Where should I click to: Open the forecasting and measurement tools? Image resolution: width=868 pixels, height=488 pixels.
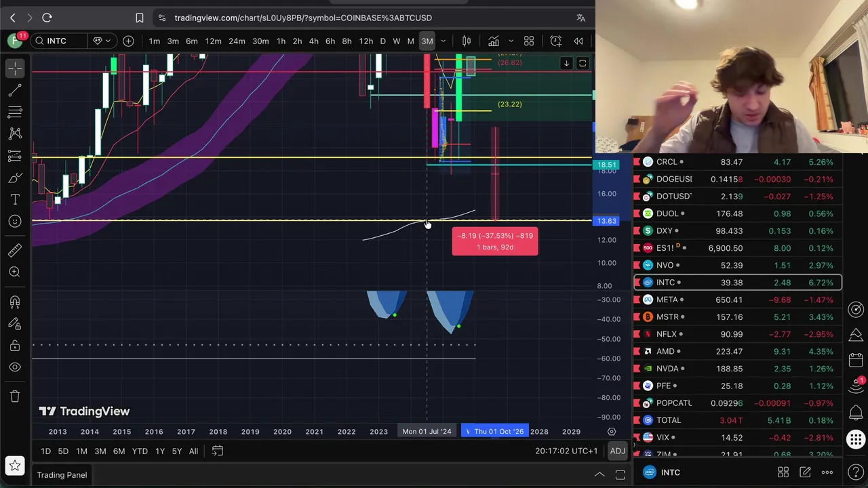point(15,156)
